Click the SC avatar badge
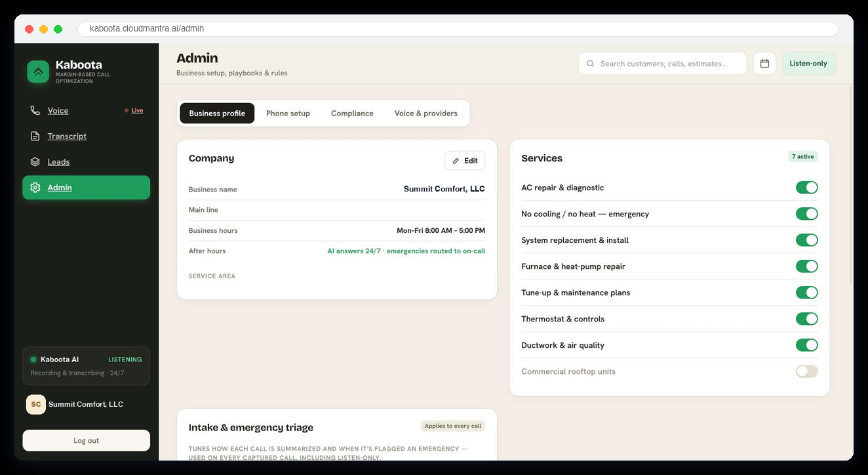Image resolution: width=868 pixels, height=475 pixels. (36, 404)
